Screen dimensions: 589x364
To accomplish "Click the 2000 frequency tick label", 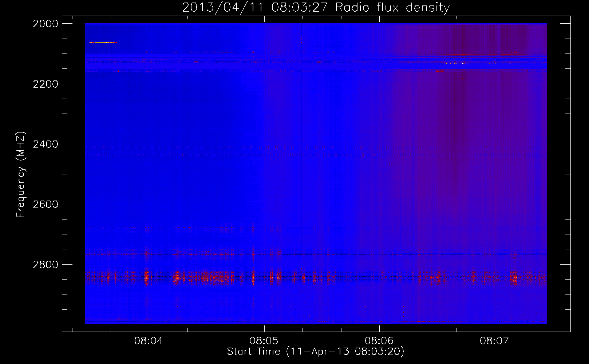I will pos(46,24).
